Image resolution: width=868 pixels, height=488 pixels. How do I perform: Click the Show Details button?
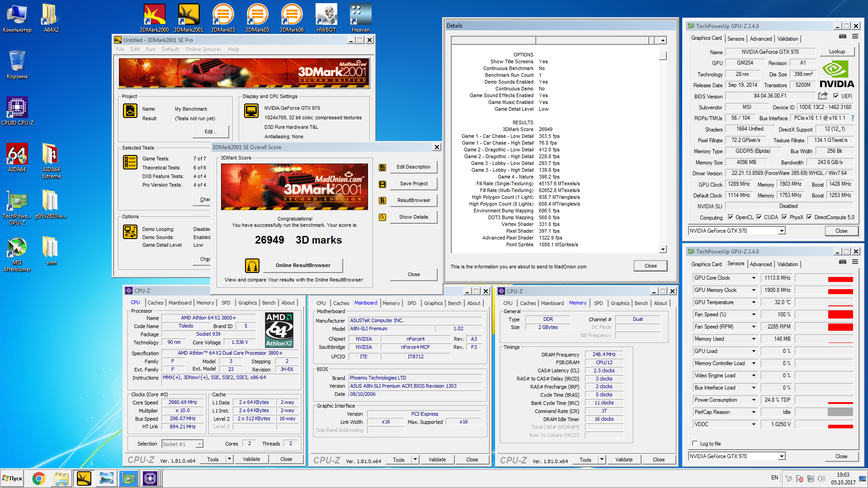[413, 217]
